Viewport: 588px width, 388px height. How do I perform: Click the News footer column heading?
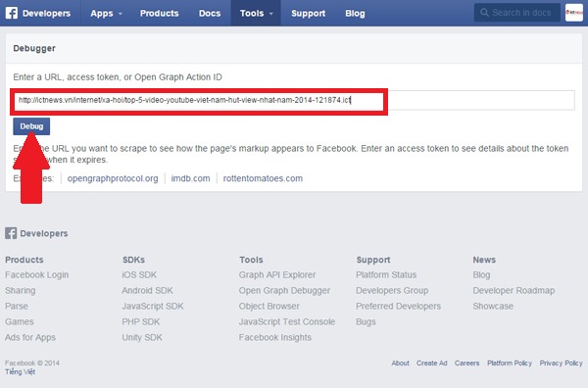coord(484,260)
